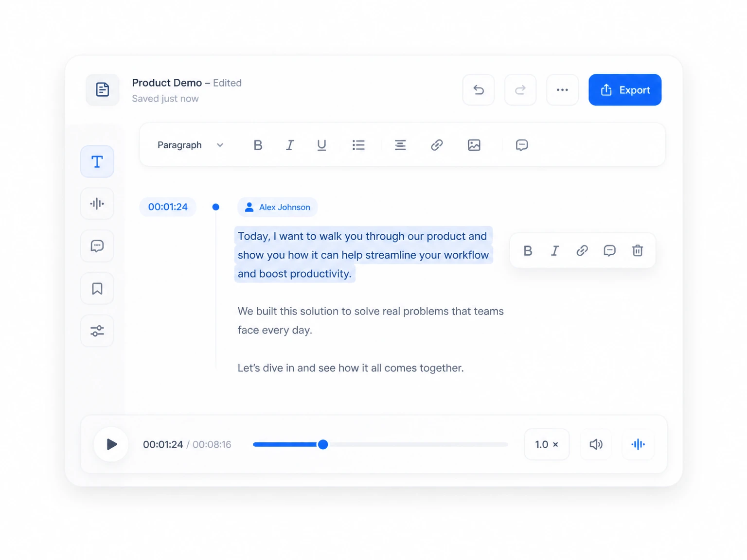Image resolution: width=747 pixels, height=560 pixels.
Task: Select the Alex Johnson speaker tag
Action: (x=277, y=207)
